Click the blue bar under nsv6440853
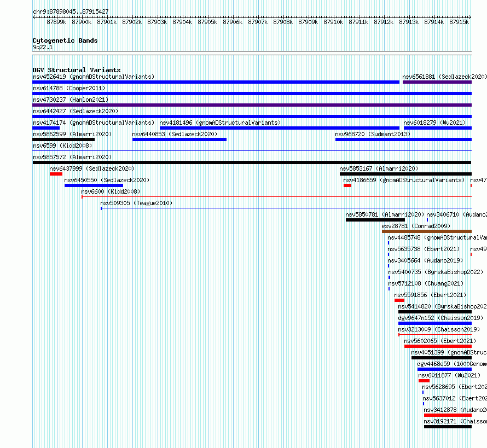Image resolution: width=487 pixels, height=448 pixels. pos(179,139)
